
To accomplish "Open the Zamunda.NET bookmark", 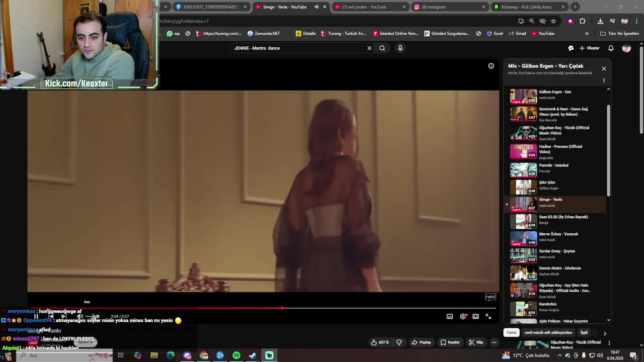I will (264, 34).
